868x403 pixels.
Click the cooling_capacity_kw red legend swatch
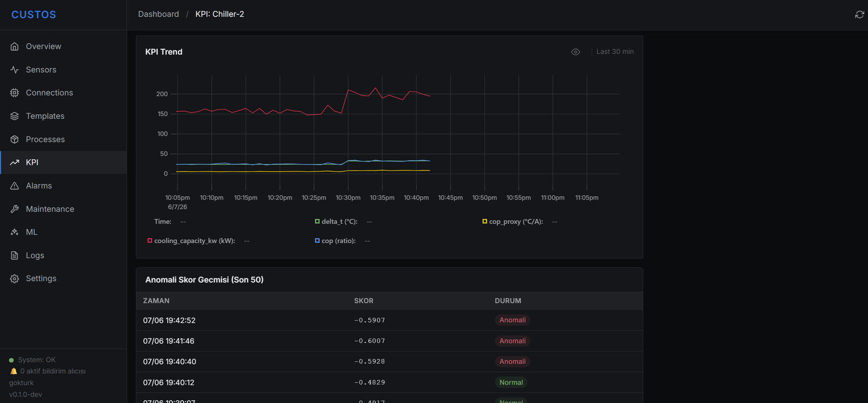tap(150, 241)
